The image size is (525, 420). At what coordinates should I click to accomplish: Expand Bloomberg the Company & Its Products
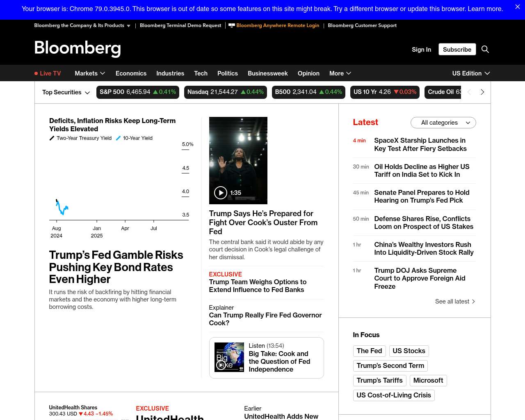click(82, 25)
